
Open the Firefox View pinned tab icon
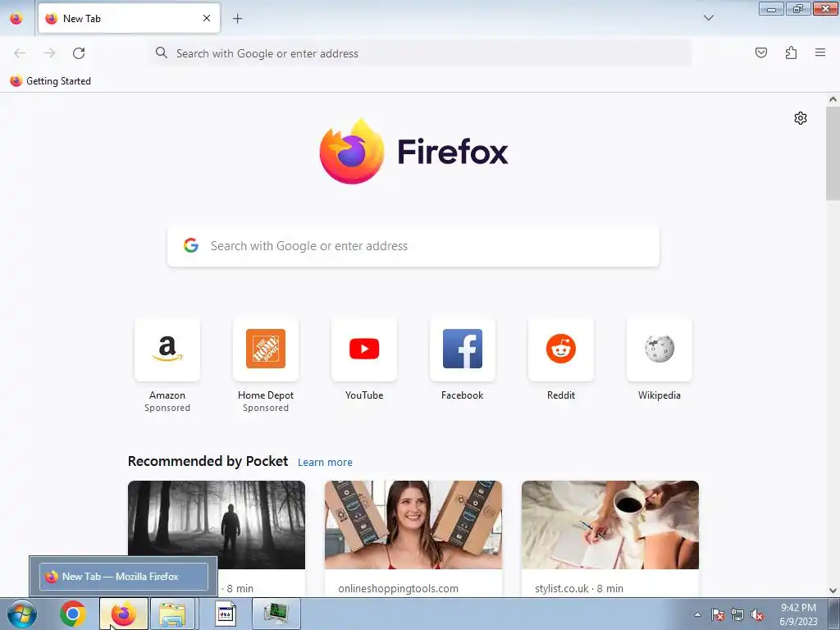tap(16, 19)
